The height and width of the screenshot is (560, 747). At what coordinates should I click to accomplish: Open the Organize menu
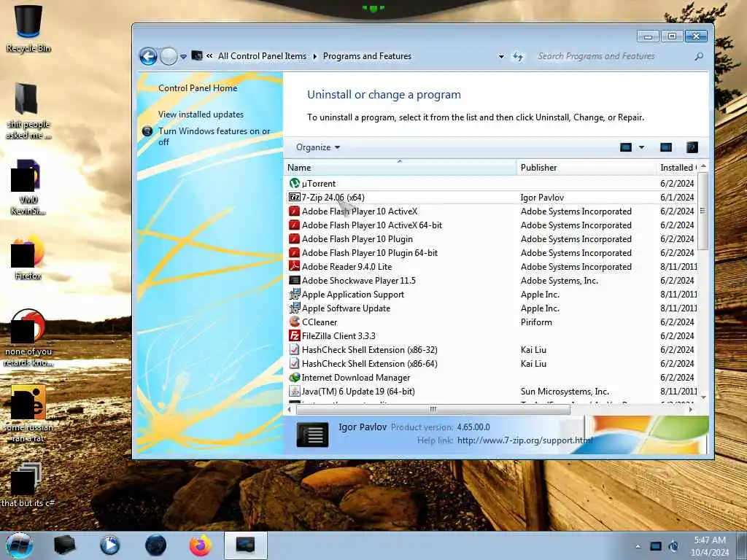click(x=318, y=147)
